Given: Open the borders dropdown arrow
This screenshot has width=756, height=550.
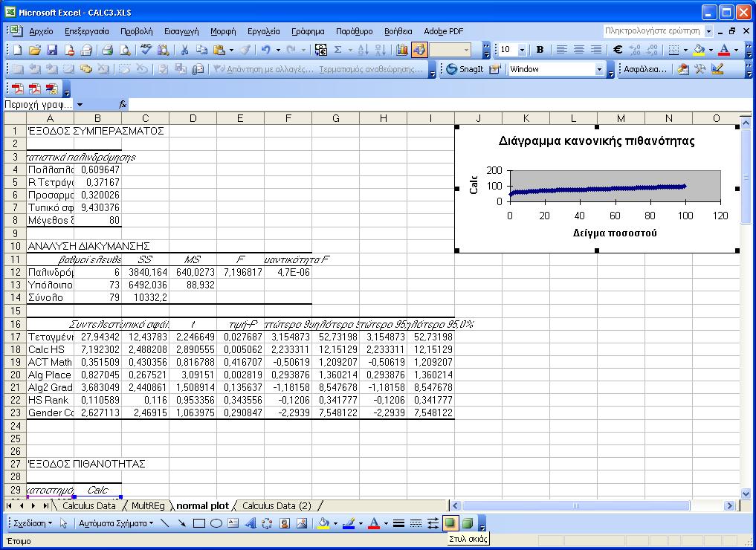Looking at the screenshot, I should point(685,50).
